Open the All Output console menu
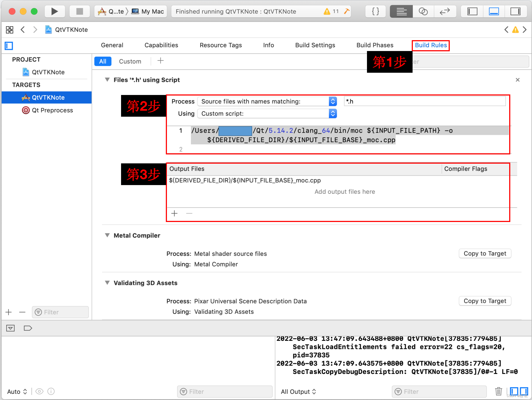532x400 pixels. pyautogui.click(x=298, y=392)
